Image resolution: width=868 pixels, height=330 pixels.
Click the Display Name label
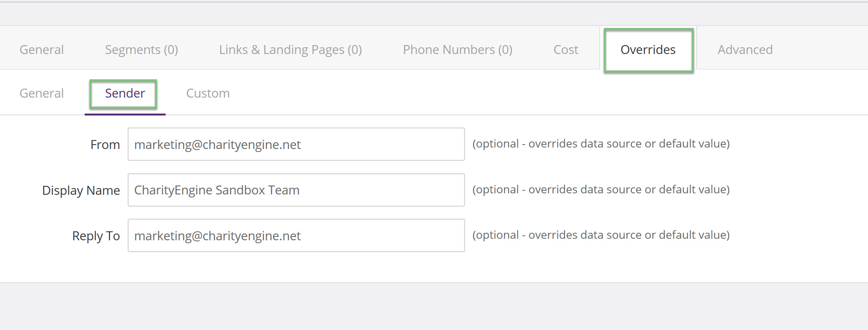pyautogui.click(x=81, y=190)
